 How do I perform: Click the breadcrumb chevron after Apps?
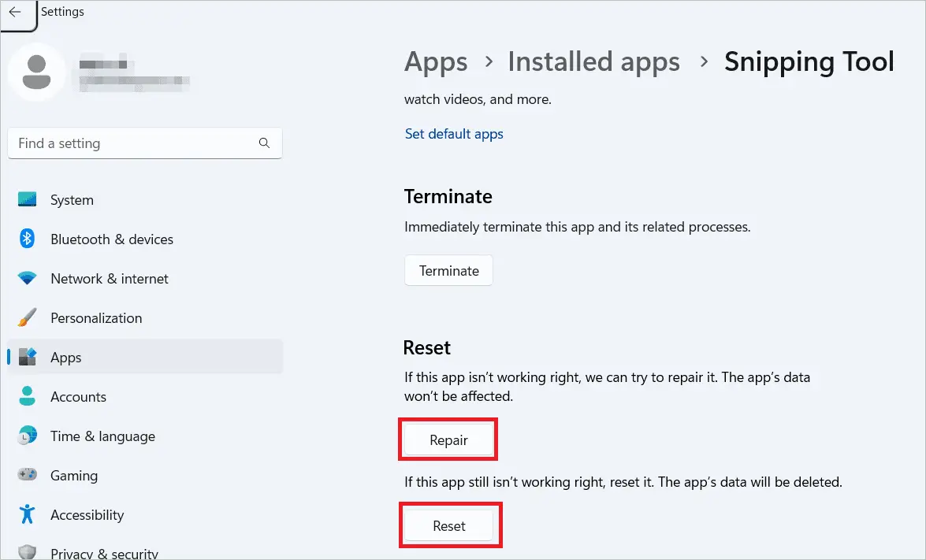pyautogui.click(x=489, y=61)
